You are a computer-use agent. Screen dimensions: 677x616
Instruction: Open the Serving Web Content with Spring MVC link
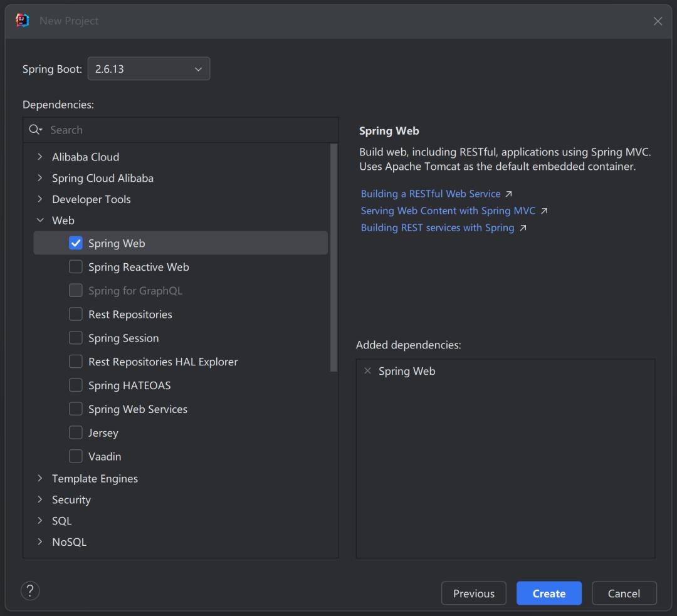tap(448, 211)
